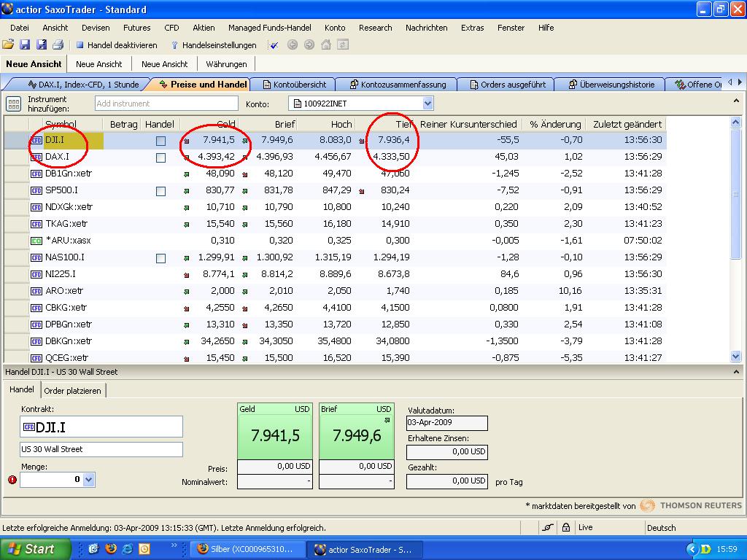The height and width of the screenshot is (560, 747).
Task: Click the Windows Start button
Action: point(35,549)
